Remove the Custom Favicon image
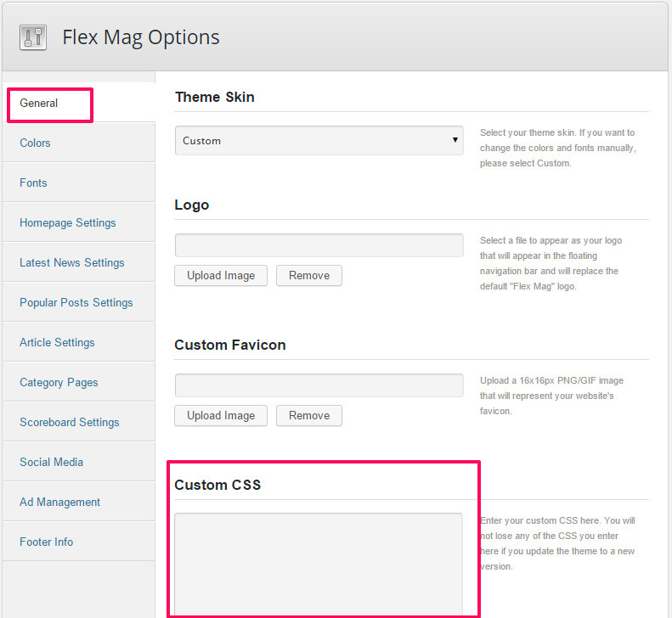Viewport: 672px width, 618px height. [x=309, y=415]
